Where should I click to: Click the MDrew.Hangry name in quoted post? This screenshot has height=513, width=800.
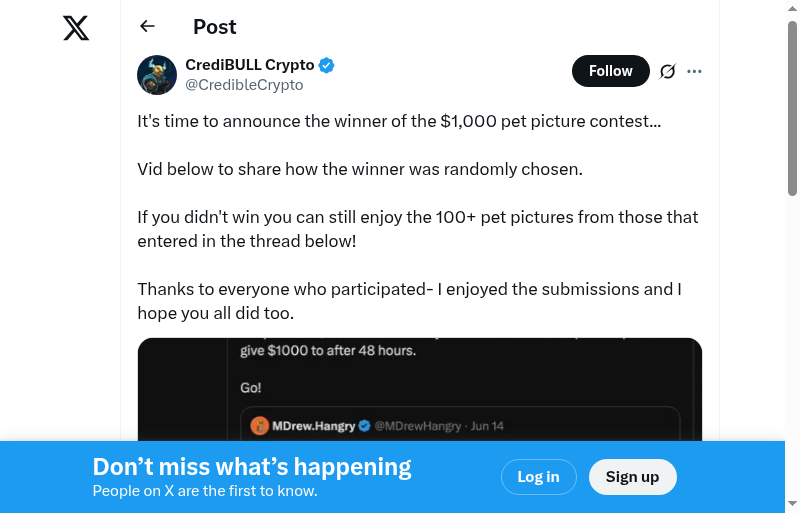pyautogui.click(x=313, y=426)
